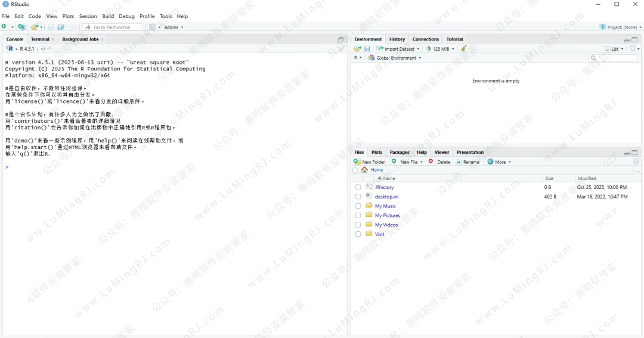Open the Session menu
Screen dimensions: 644x338
click(88, 16)
